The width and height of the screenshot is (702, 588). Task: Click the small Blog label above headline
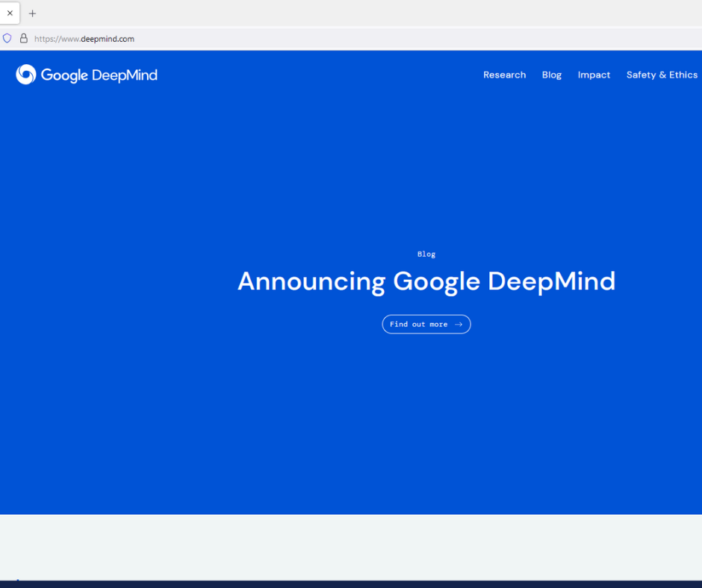(x=426, y=254)
